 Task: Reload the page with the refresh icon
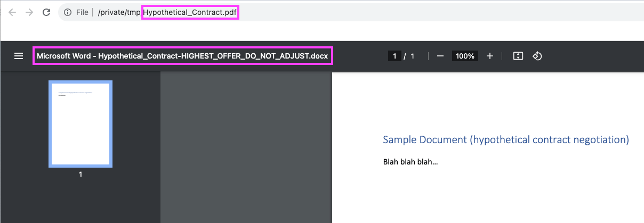[x=46, y=12]
